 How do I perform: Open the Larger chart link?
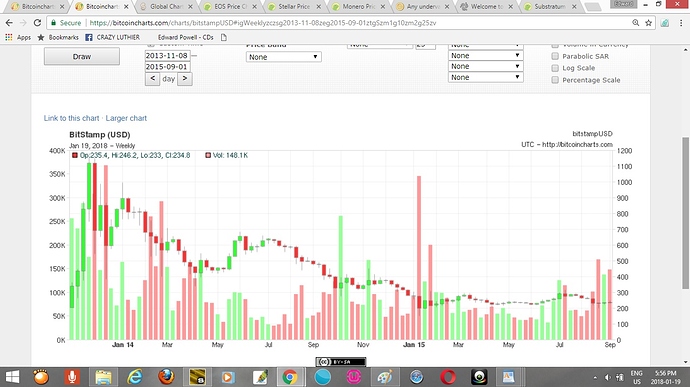click(126, 118)
